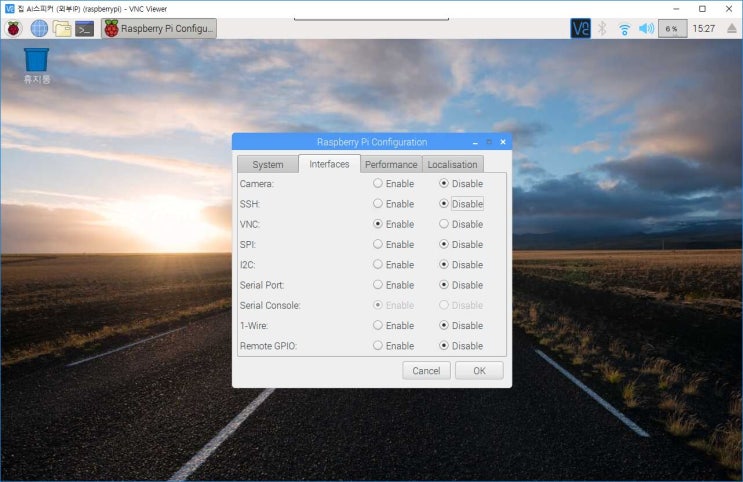Launch the web browser globe icon
The height and width of the screenshot is (482, 743).
pos(39,28)
